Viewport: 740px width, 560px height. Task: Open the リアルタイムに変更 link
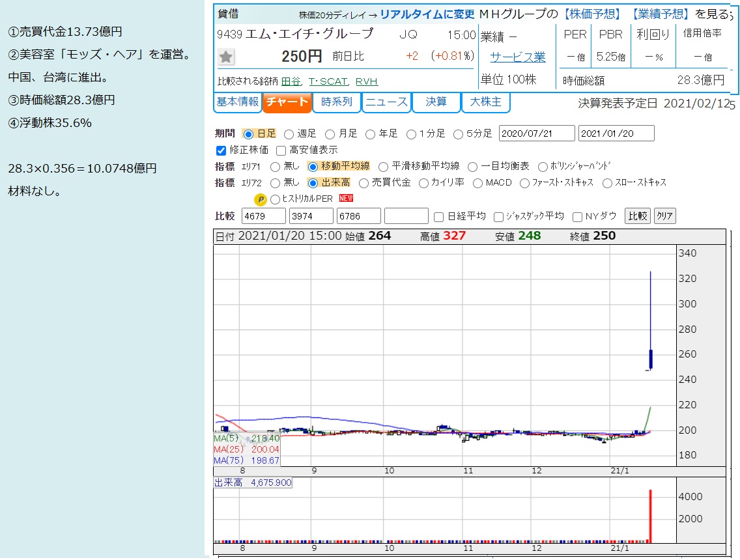tap(427, 14)
